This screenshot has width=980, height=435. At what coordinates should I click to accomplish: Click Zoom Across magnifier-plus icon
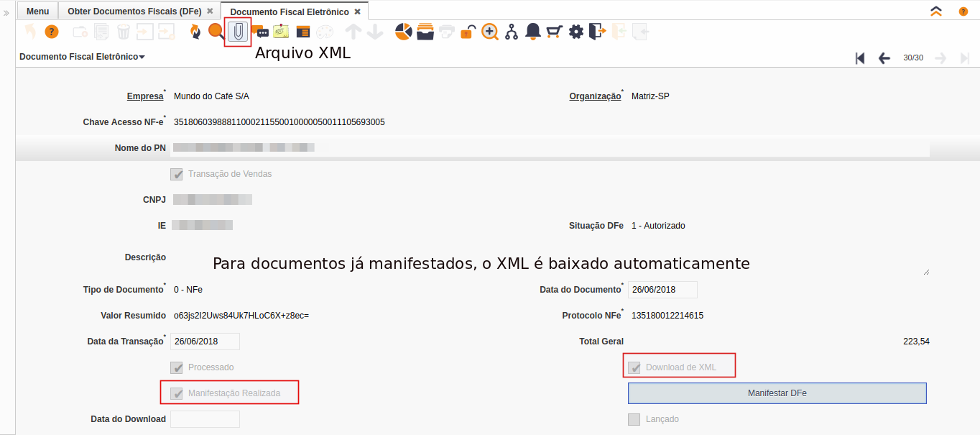490,32
